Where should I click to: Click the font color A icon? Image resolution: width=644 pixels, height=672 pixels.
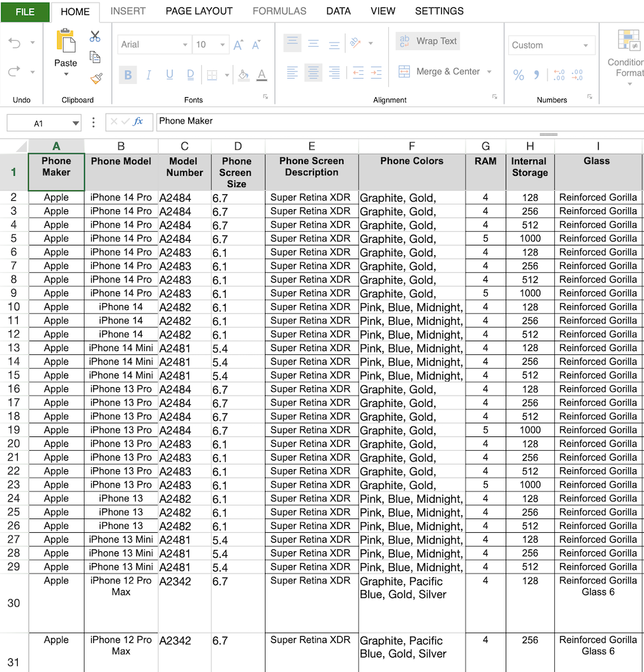click(262, 75)
